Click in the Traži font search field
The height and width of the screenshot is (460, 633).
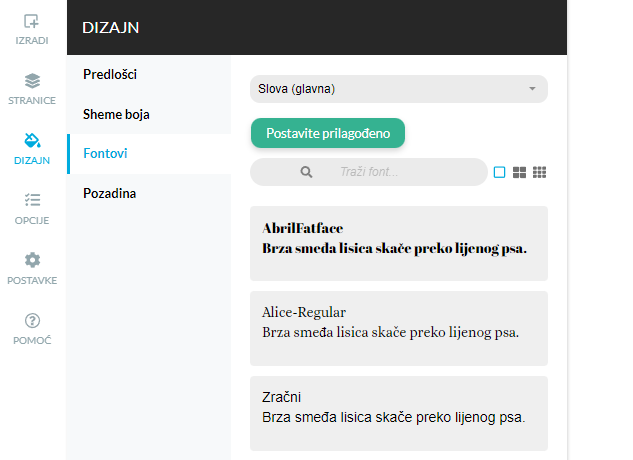tap(400, 172)
